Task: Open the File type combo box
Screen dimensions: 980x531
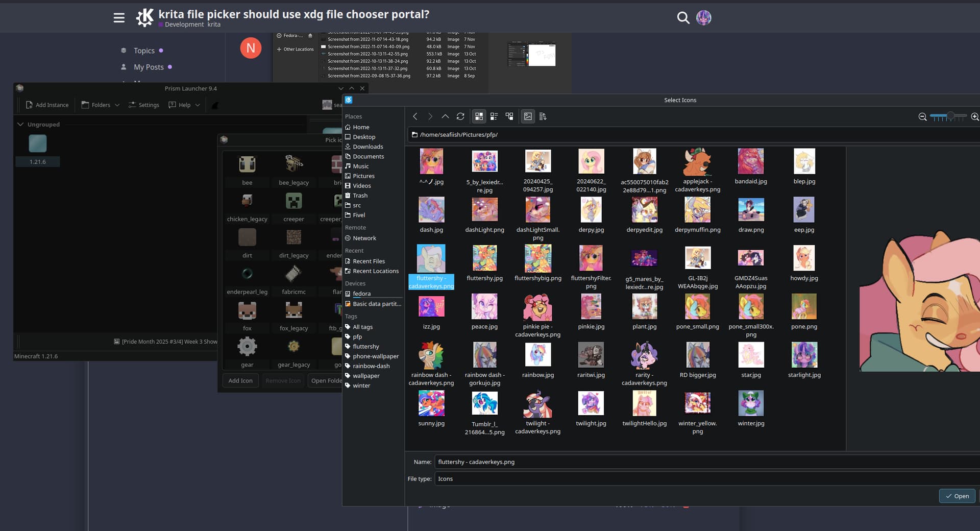Action: (704, 479)
